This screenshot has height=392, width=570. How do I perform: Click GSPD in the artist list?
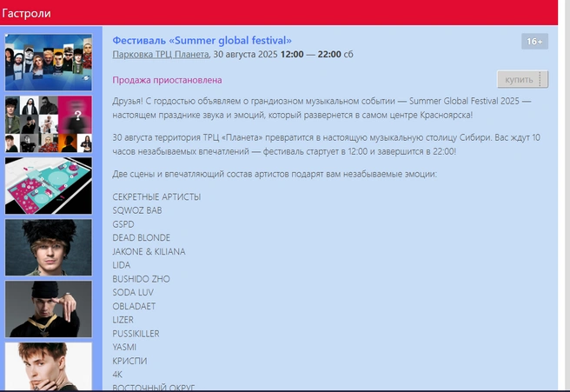pos(123,224)
